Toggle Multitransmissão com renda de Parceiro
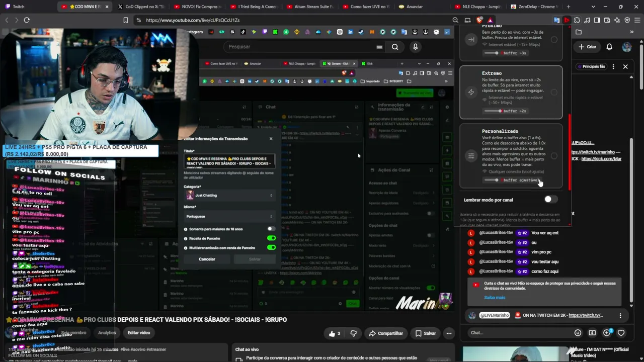 tap(271, 247)
